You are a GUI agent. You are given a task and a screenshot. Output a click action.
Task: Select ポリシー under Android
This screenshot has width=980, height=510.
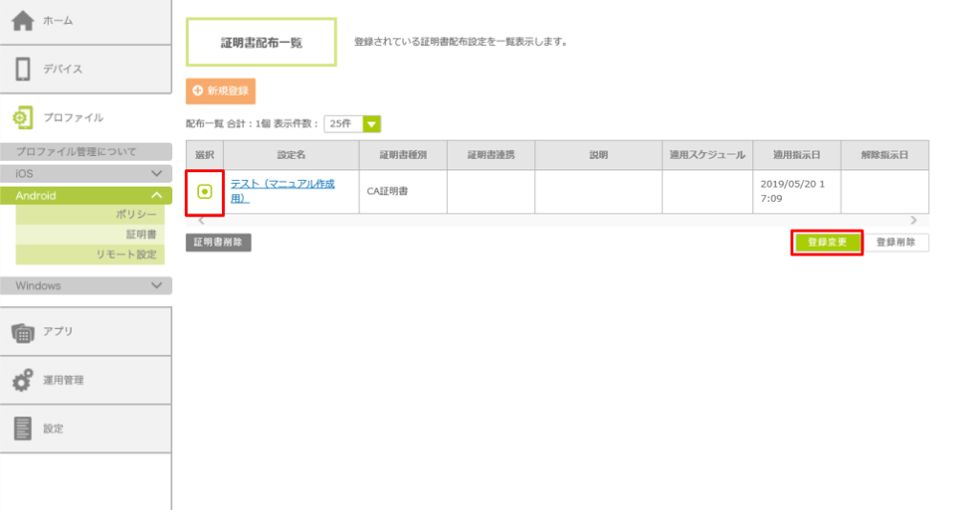tap(90, 214)
